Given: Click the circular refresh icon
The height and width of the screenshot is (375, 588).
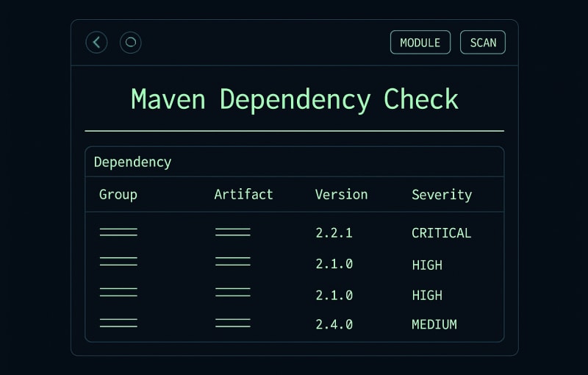Looking at the screenshot, I should coord(131,43).
